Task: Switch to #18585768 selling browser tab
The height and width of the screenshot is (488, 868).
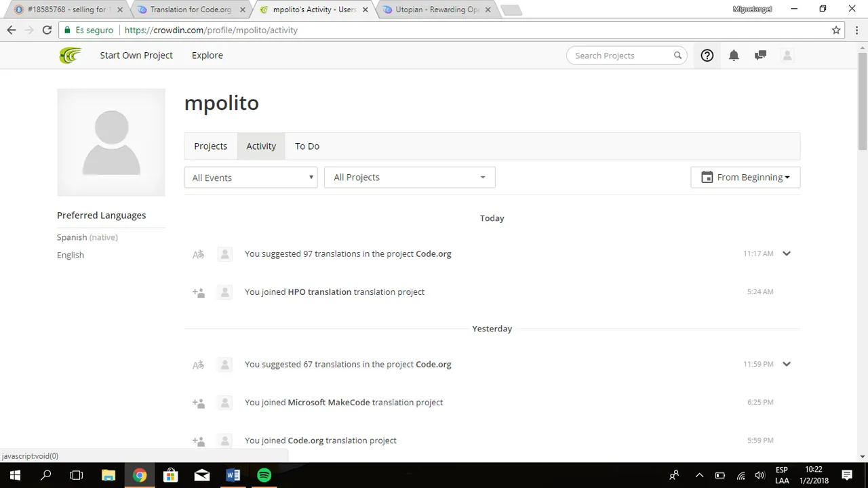Action: pyautogui.click(x=68, y=9)
